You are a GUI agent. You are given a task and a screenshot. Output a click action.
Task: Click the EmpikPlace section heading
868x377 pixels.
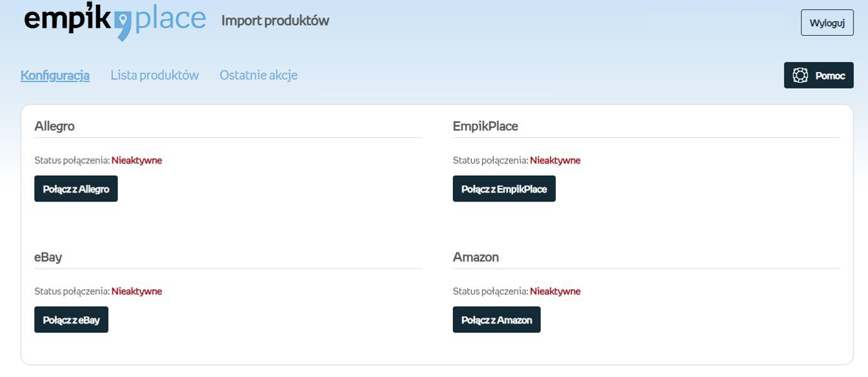pos(485,126)
